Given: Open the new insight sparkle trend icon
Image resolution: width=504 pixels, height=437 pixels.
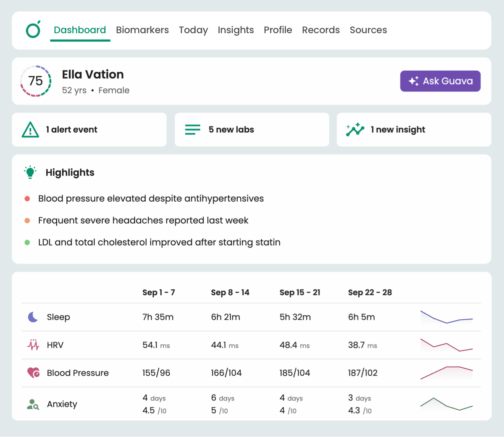Looking at the screenshot, I should (x=355, y=129).
